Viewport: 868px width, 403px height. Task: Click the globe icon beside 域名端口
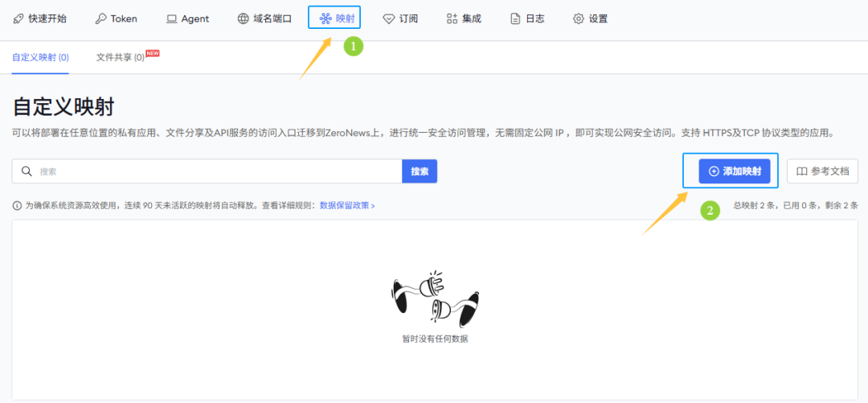[244, 19]
